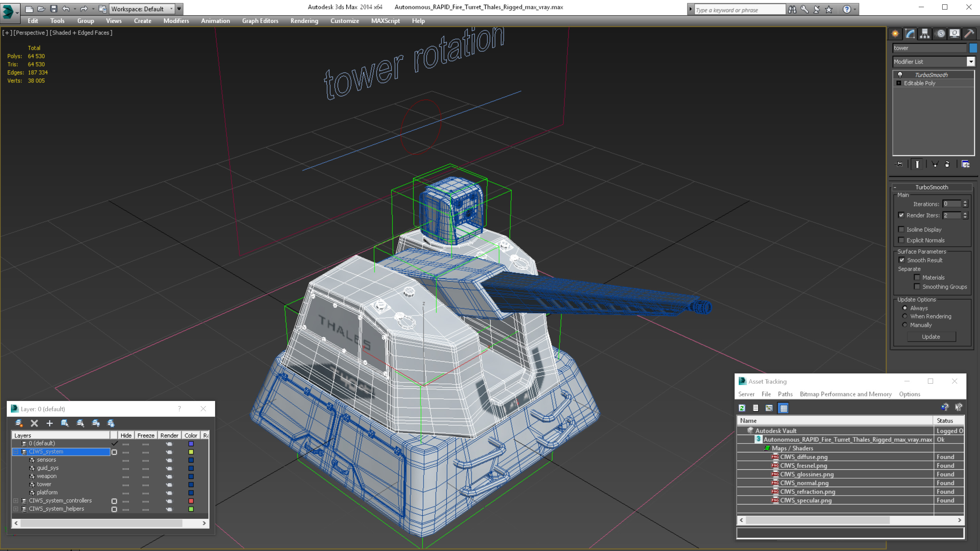Click the object name field showing tower
The width and height of the screenshot is (980, 551).
929,48
